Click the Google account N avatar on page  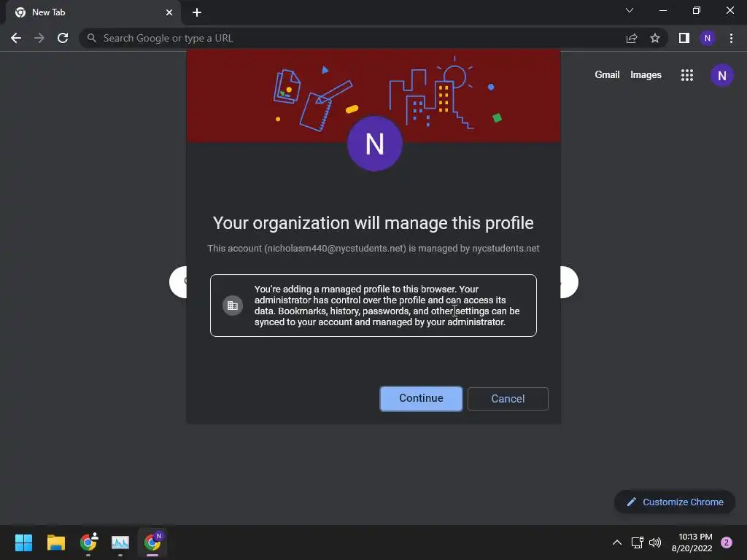pyautogui.click(x=721, y=75)
